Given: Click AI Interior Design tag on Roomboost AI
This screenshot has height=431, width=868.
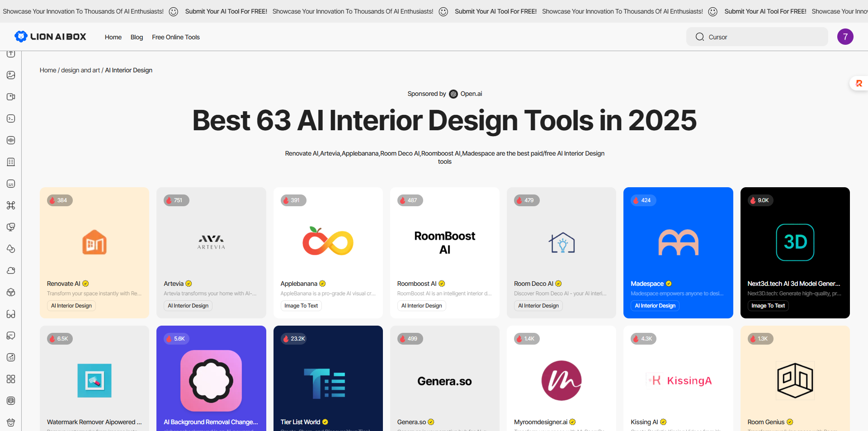Looking at the screenshot, I should [422, 306].
